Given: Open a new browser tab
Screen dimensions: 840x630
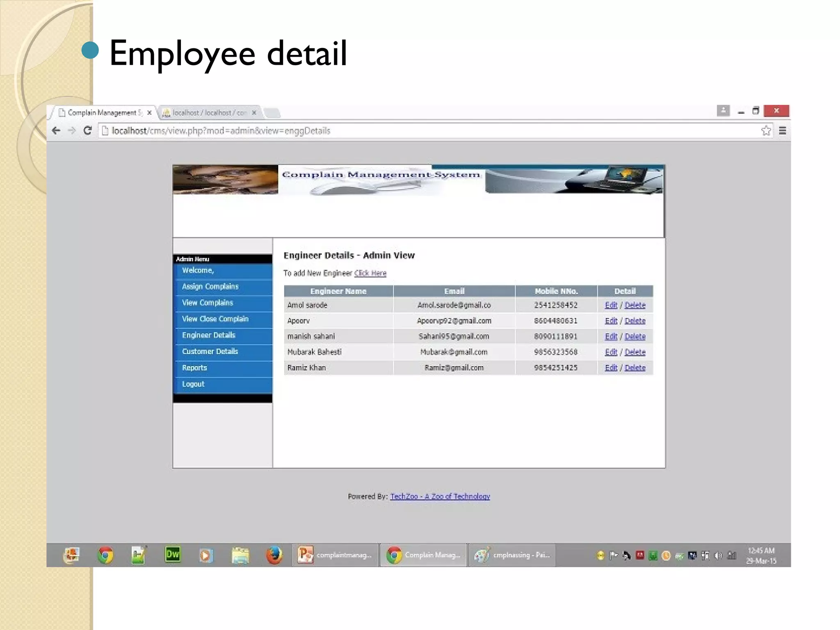Looking at the screenshot, I should click(x=272, y=112).
